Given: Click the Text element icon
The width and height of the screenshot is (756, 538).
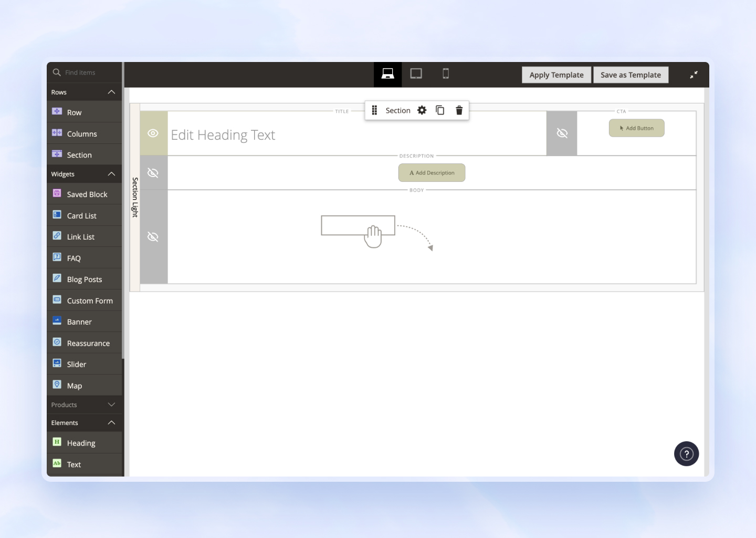Looking at the screenshot, I should click(x=57, y=463).
